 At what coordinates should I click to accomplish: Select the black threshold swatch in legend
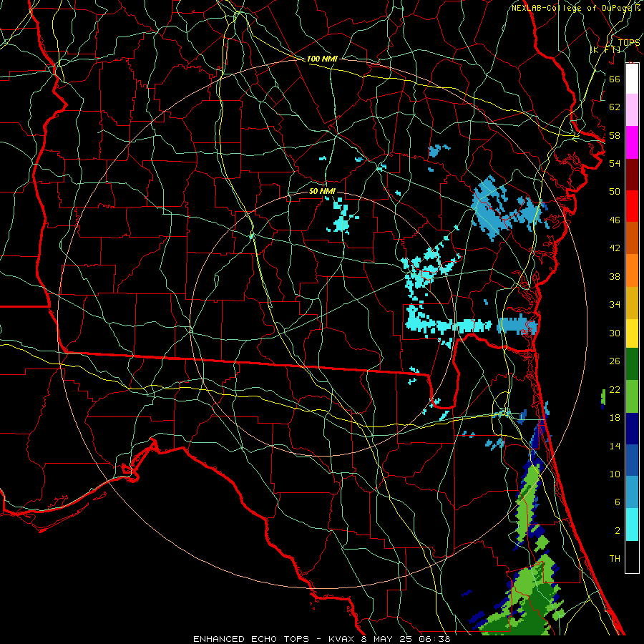[x=632, y=557]
